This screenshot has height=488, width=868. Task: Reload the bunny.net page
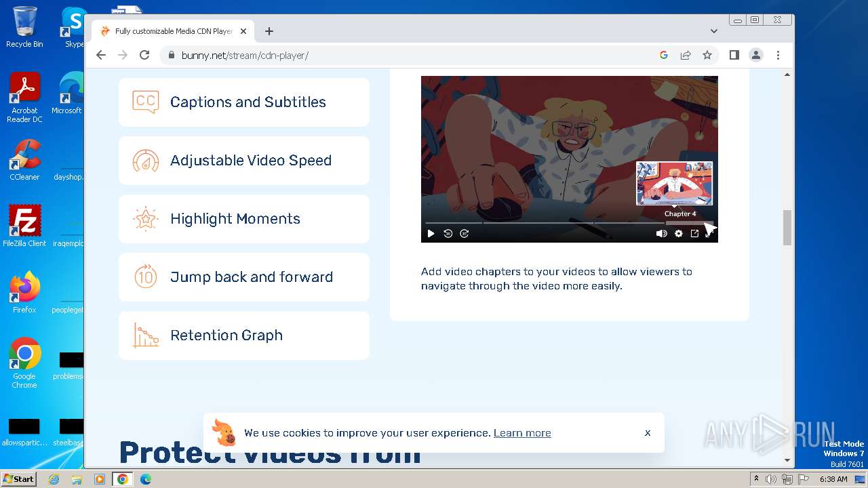click(144, 55)
